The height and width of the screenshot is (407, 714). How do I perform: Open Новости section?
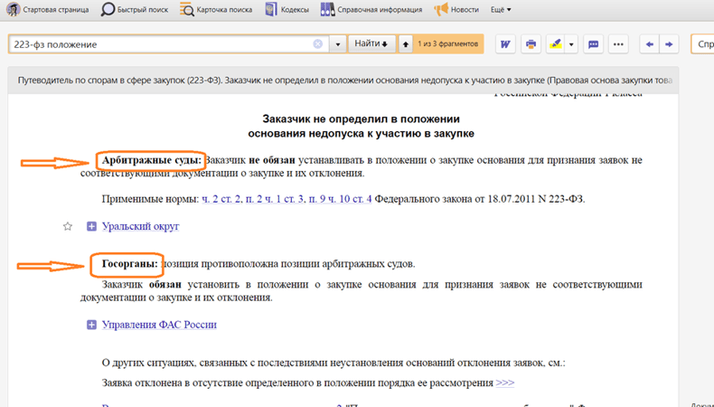click(x=456, y=10)
